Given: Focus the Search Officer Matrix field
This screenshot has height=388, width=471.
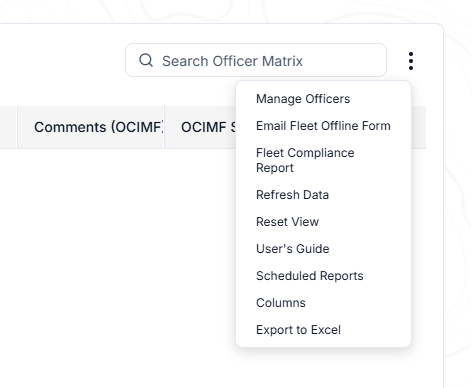Looking at the screenshot, I should (x=256, y=60).
